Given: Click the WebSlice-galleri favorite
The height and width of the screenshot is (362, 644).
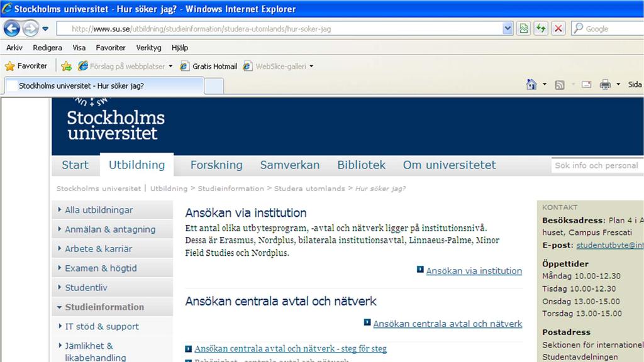Looking at the screenshot, I should [275, 66].
